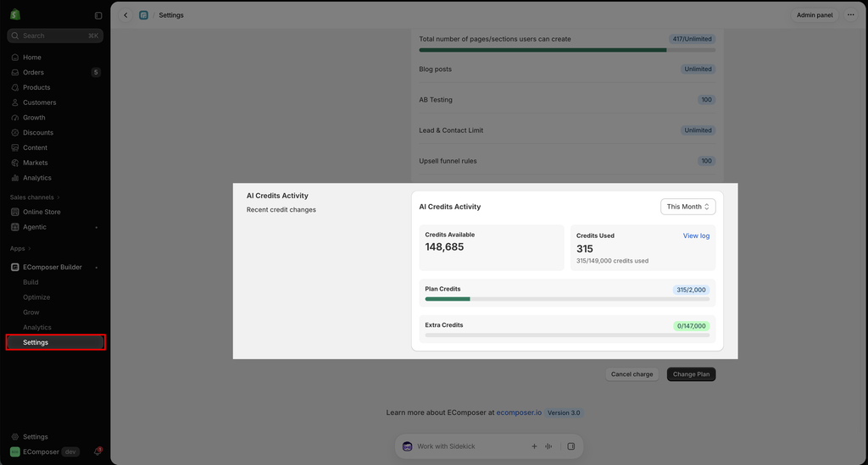Click the Online Store icon
Image resolution: width=868 pixels, height=465 pixels.
(x=15, y=212)
